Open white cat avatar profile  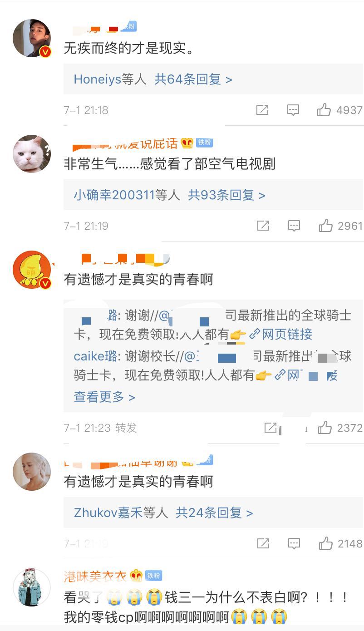[x=32, y=154]
